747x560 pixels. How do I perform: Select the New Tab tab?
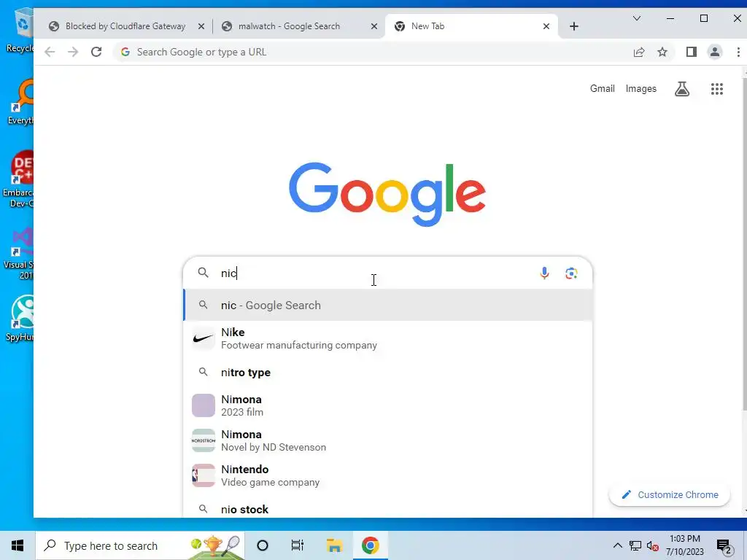pyautogui.click(x=472, y=26)
